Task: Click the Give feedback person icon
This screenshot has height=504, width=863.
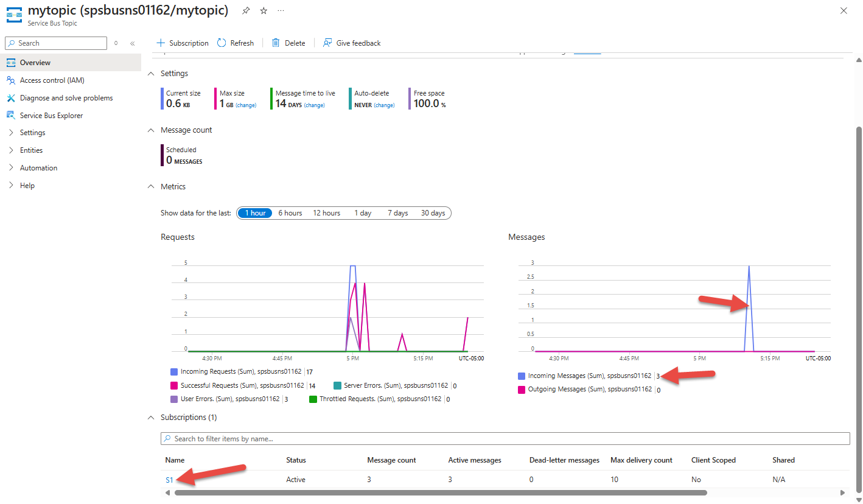Action: coord(327,43)
